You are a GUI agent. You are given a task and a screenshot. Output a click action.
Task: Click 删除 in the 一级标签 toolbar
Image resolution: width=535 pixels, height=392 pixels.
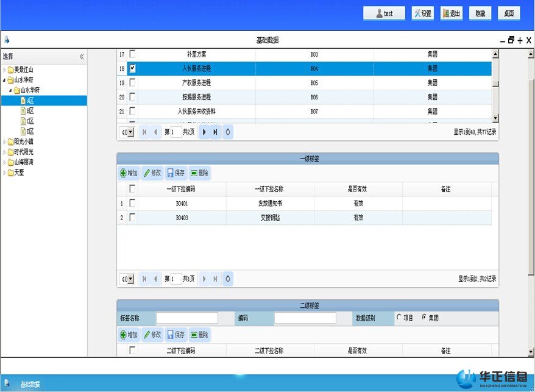(199, 173)
